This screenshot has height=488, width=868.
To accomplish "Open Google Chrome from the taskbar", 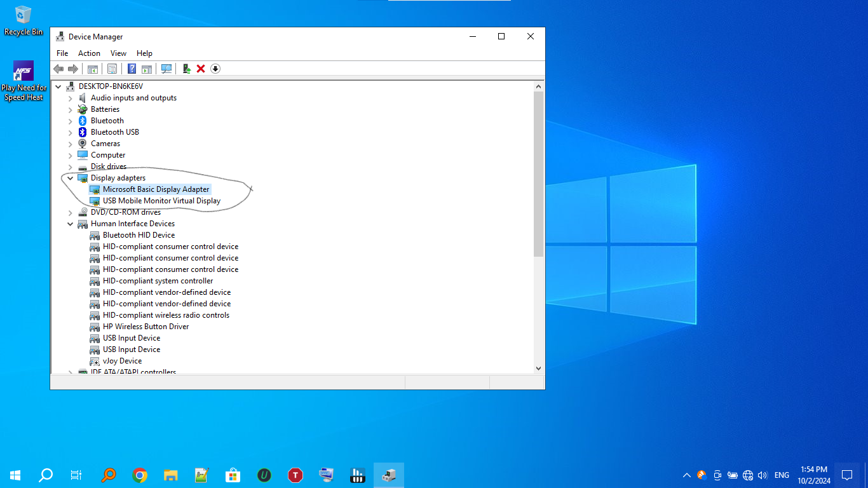I will pyautogui.click(x=139, y=475).
